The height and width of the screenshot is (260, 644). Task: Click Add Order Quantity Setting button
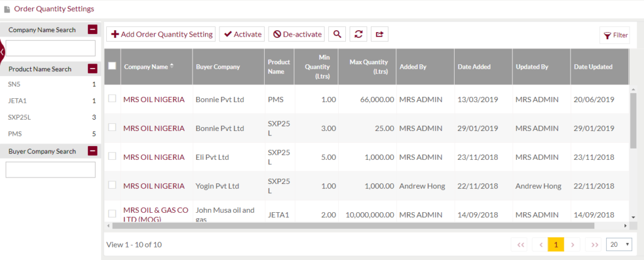pos(161,34)
